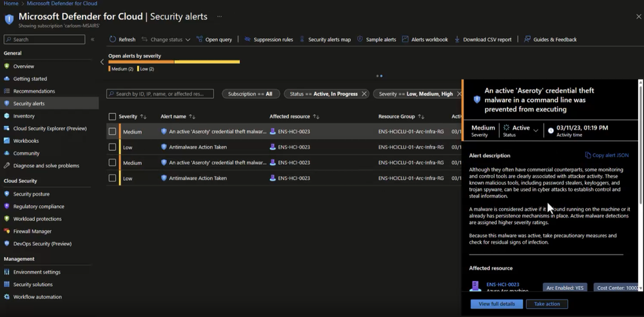Toggle the select-all checkbox in header
The height and width of the screenshot is (317, 644).
point(112,117)
